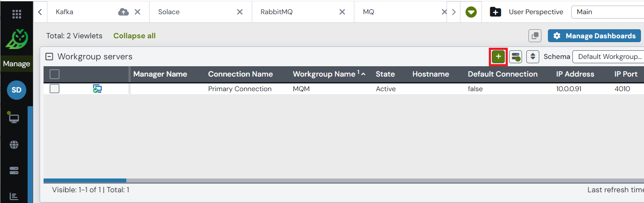644x203 pixels.
Task: Click the server status toolbar icon
Action: pyautogui.click(x=516, y=56)
